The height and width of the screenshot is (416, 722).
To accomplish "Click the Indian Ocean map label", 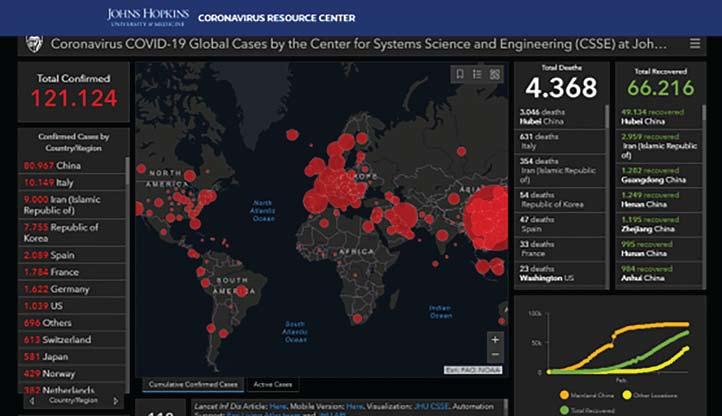I will click(440, 312).
